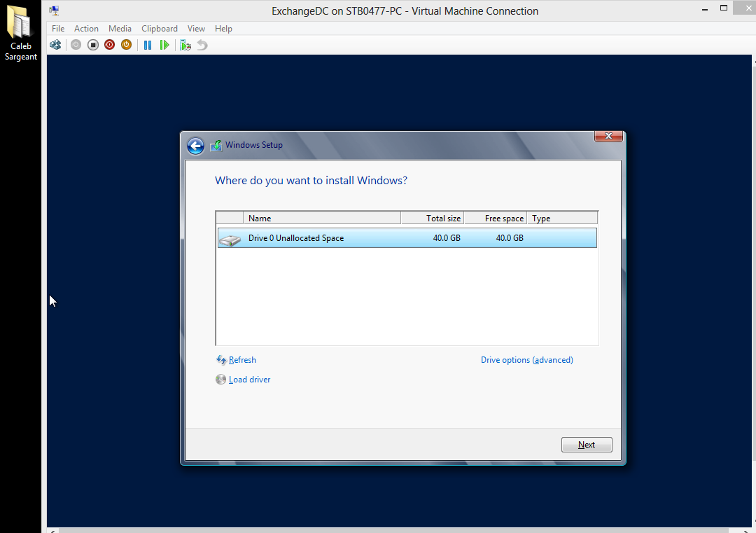The height and width of the screenshot is (533, 756).
Task: Open the Media menu
Action: 120,29
